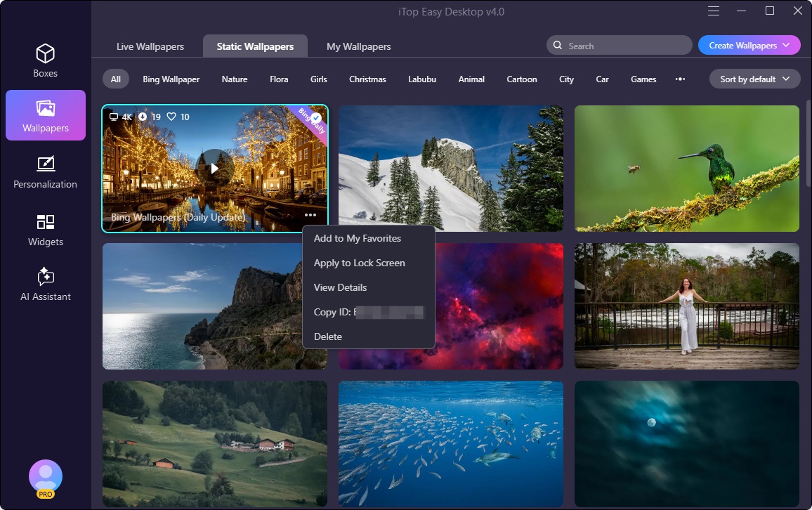Select Add to My Favorites option
Viewport: 812px width, 510px height.
pyautogui.click(x=357, y=238)
